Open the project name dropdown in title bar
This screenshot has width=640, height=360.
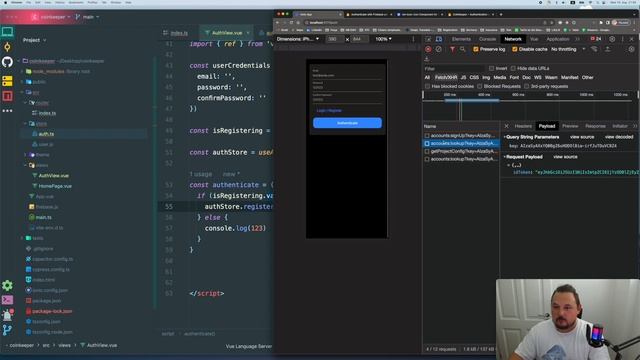51,17
